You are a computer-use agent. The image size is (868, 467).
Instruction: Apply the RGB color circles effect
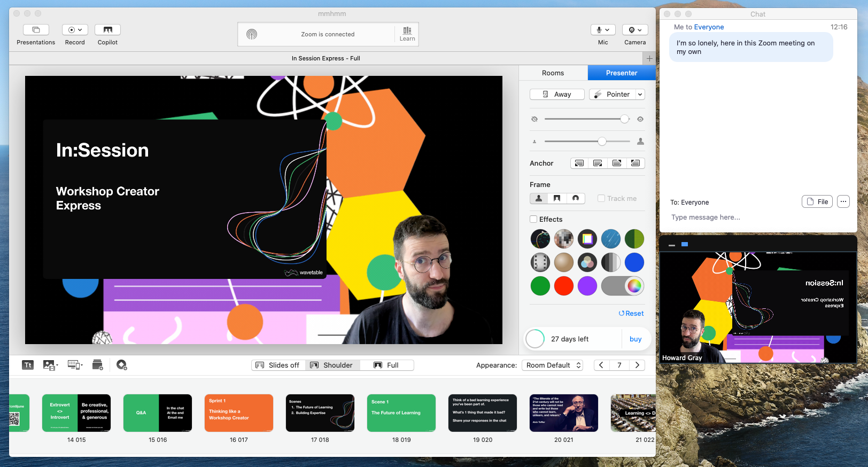587,262
